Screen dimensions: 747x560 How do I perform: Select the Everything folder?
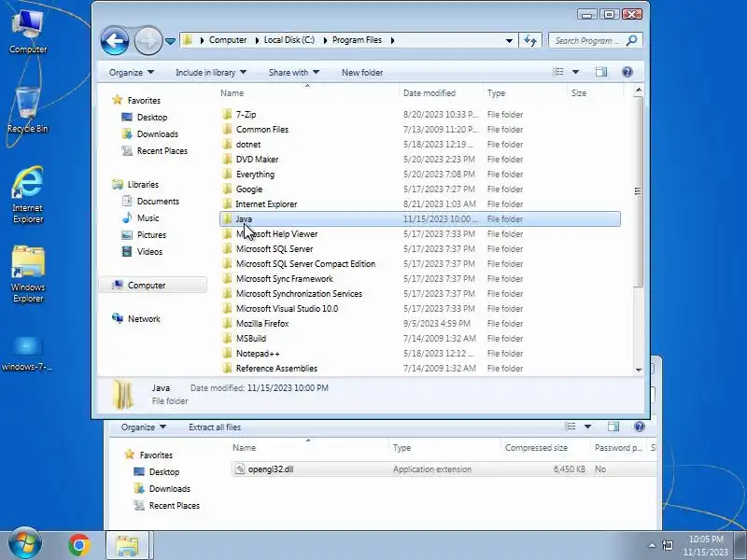pos(255,175)
